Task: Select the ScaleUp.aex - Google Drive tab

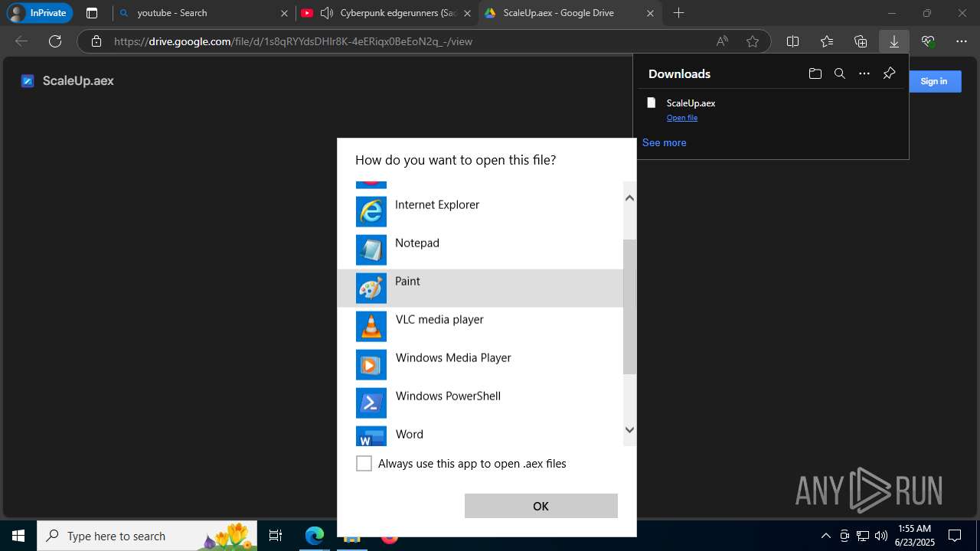Action: pyautogui.click(x=570, y=13)
